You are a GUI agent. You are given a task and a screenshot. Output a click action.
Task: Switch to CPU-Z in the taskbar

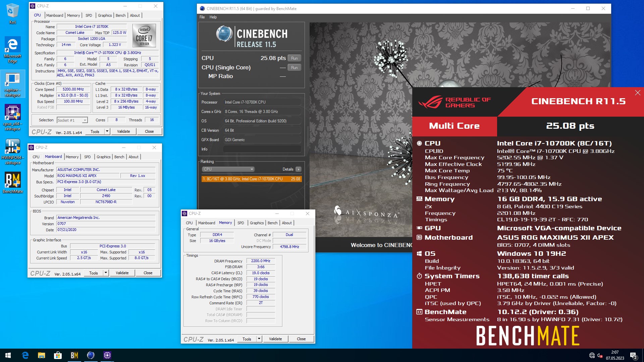[x=107, y=355]
